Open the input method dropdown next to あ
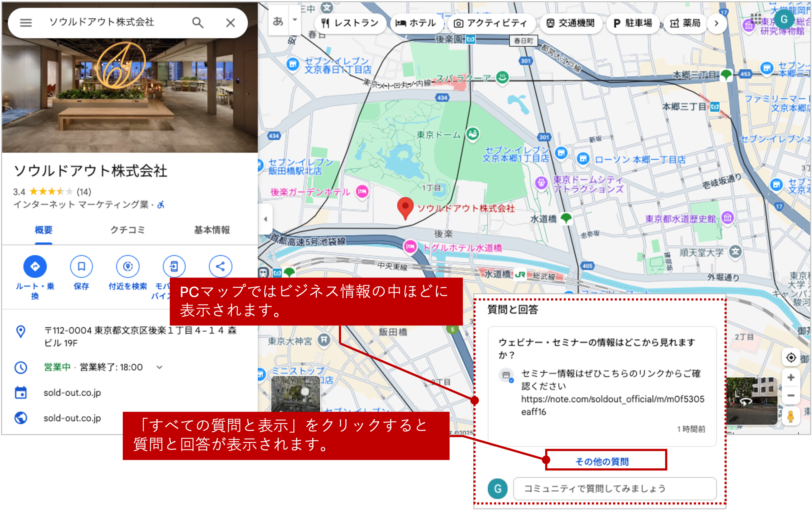The height and width of the screenshot is (510, 812). click(295, 19)
